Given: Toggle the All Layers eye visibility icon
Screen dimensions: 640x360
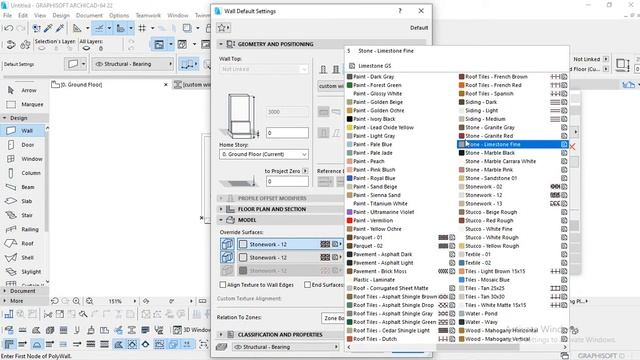Looking at the screenshot, I should pos(86,49).
